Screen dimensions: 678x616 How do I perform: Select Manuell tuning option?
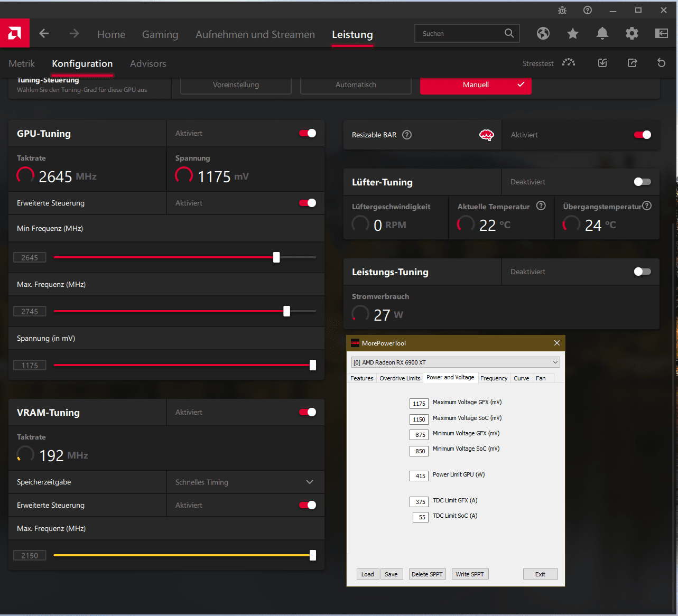476,85
